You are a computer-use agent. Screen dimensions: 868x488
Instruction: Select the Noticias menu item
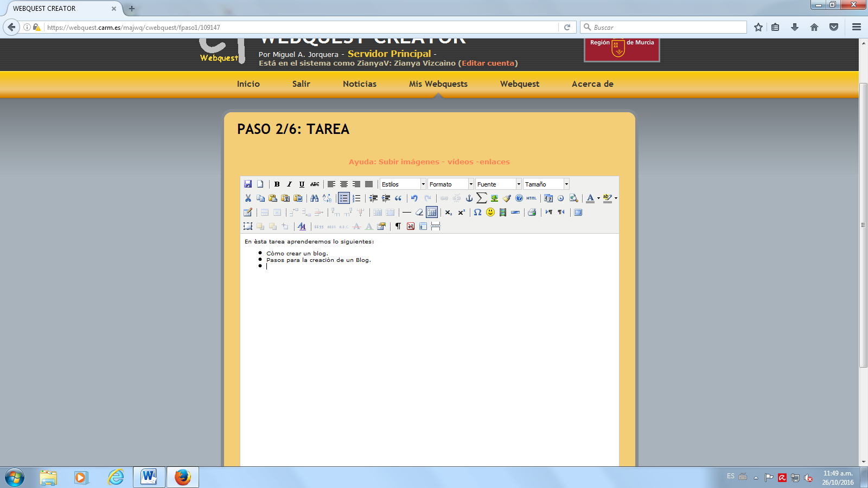tap(360, 84)
